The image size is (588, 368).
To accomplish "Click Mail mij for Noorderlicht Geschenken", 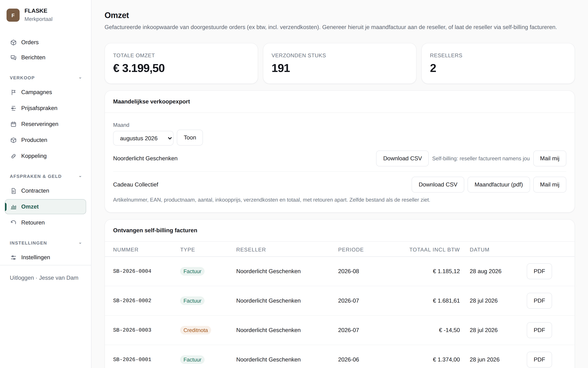I will click(x=549, y=158).
